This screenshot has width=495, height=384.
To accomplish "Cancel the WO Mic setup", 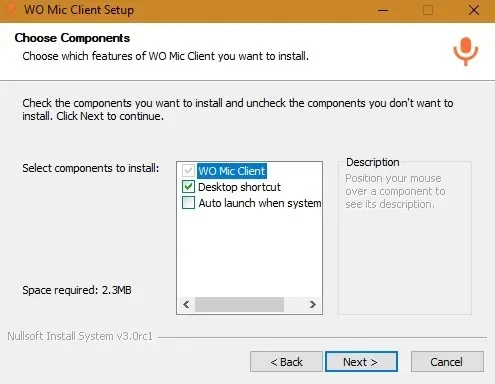I will (447, 362).
